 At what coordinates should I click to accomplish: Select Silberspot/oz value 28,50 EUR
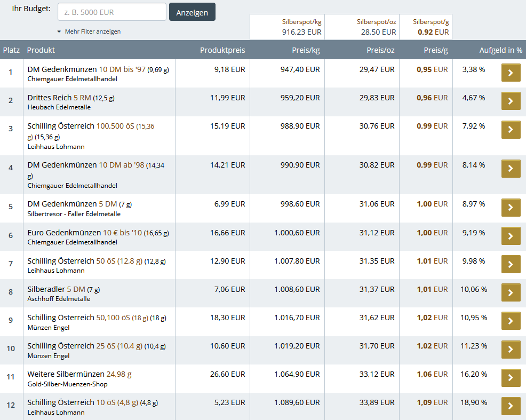pos(378,32)
